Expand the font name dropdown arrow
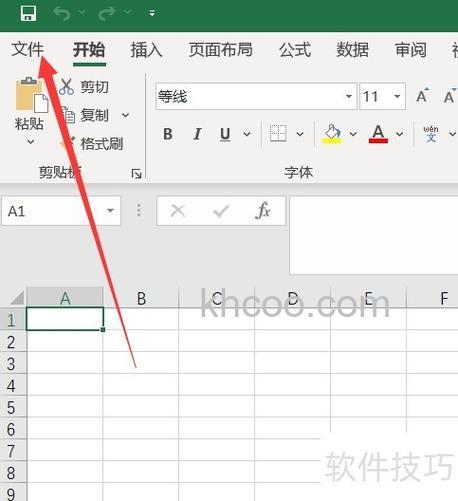The width and height of the screenshot is (458, 501). click(349, 96)
